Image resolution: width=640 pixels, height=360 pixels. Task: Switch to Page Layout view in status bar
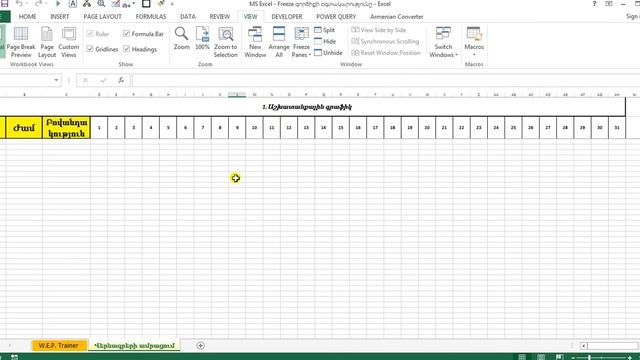(x=541, y=357)
